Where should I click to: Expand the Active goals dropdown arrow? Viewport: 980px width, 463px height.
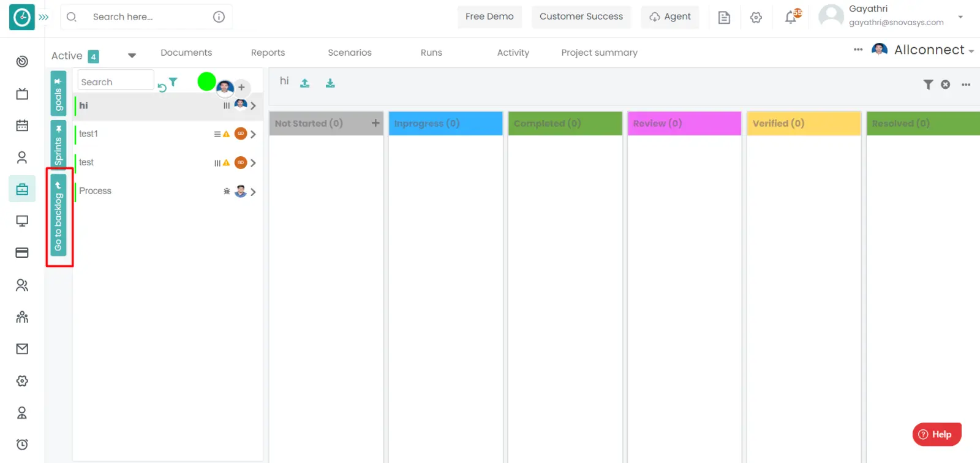[x=132, y=56]
